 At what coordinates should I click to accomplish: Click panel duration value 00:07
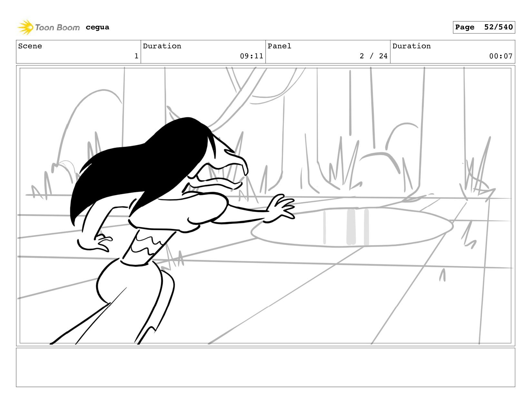(x=501, y=56)
